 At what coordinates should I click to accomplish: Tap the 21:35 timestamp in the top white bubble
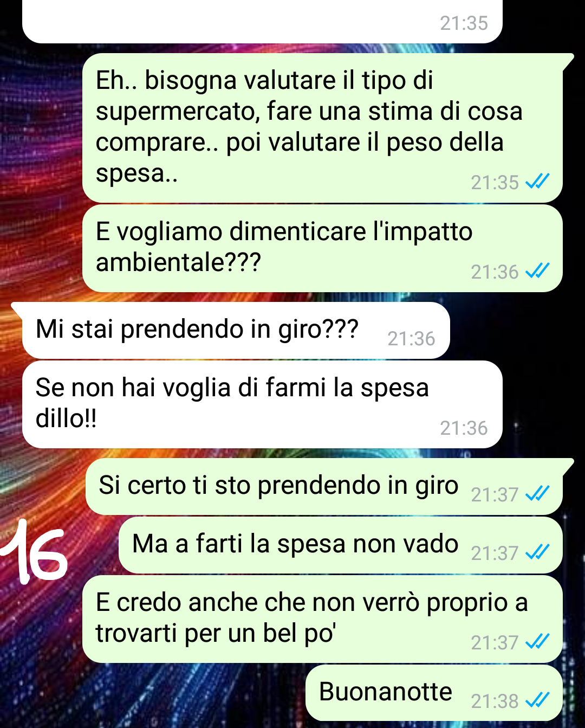464,23
